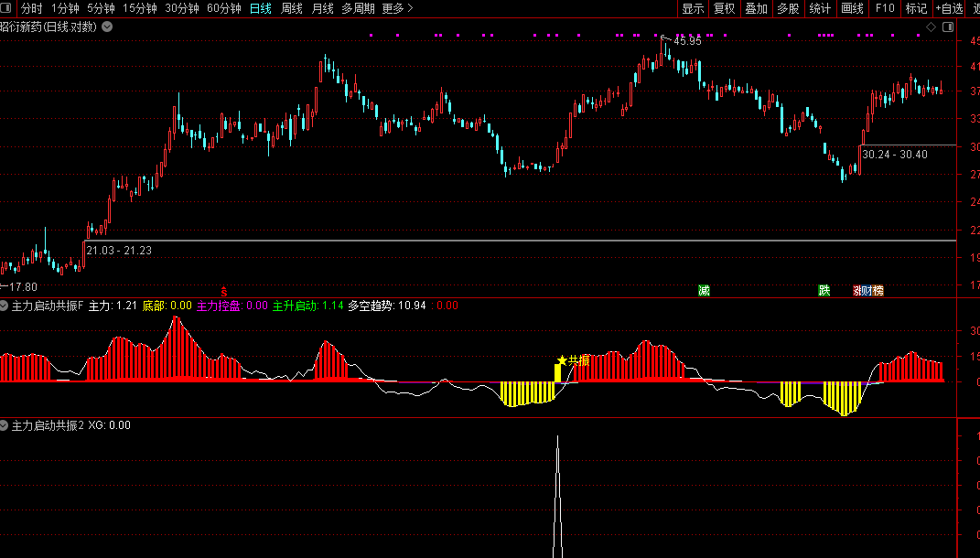Click the 21.03 - 21.23 gap label
This screenshot has width=980, height=558.
tap(119, 251)
